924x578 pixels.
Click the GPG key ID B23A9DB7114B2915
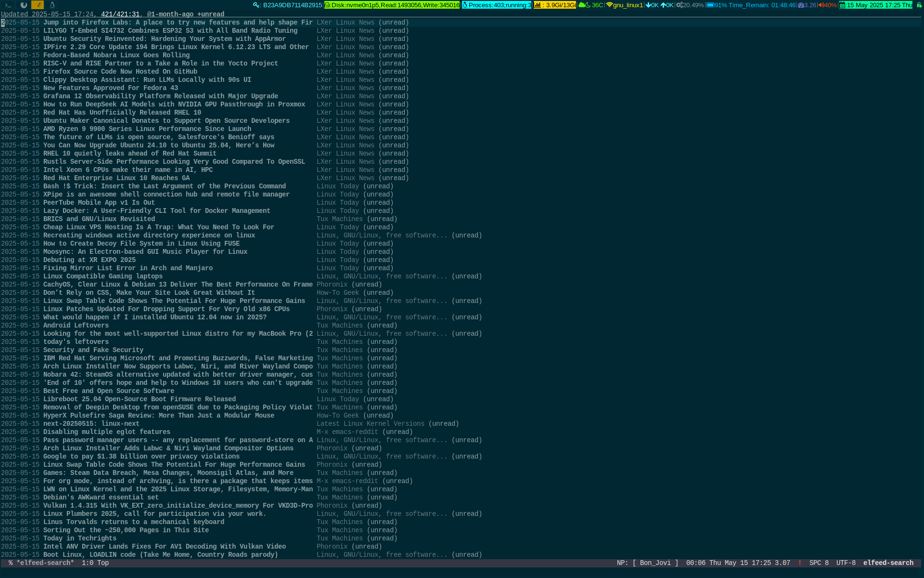tap(293, 5)
